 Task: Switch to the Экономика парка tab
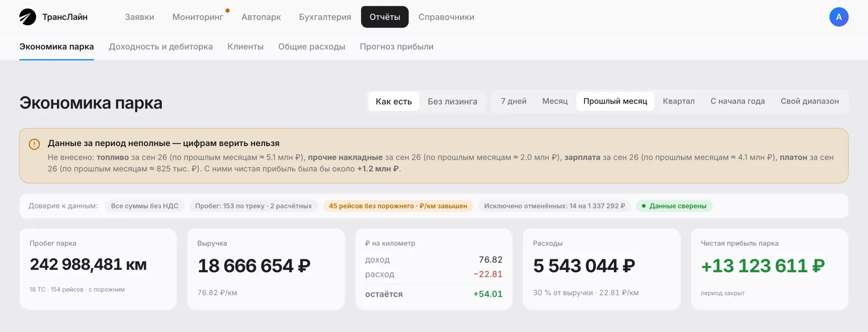[57, 47]
